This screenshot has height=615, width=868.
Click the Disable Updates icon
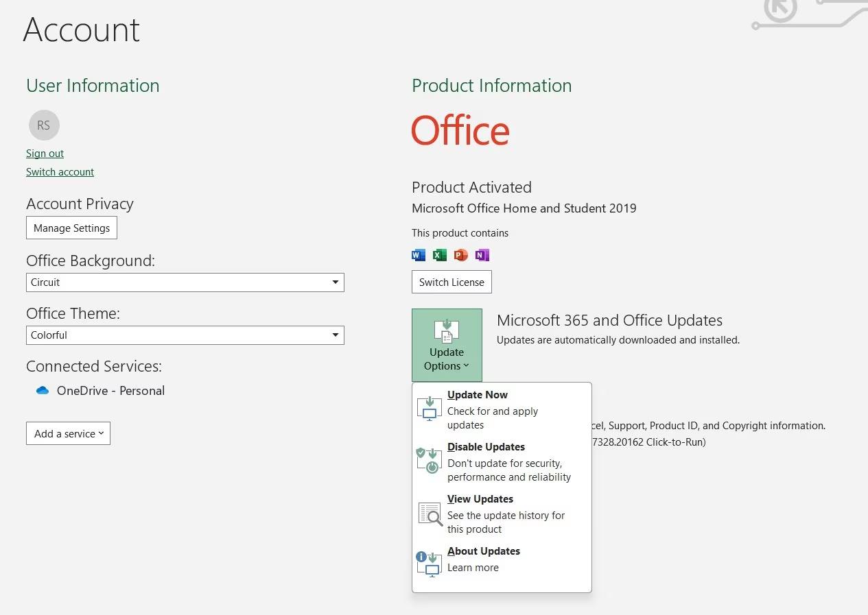tap(430, 460)
